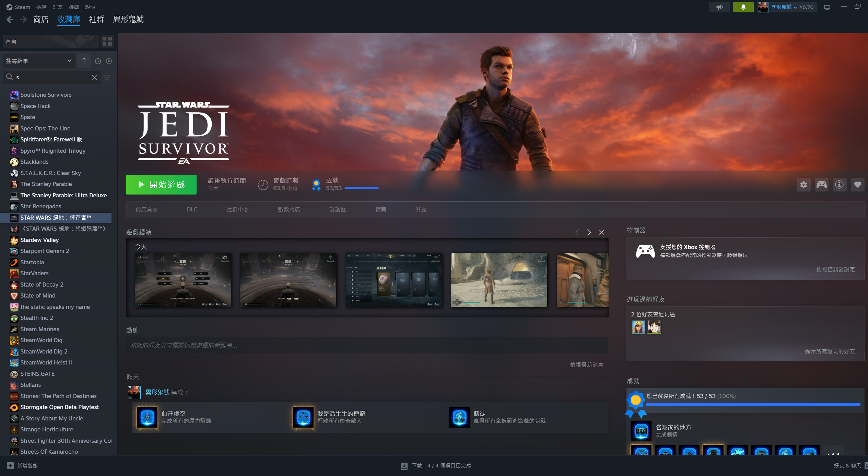Open first friend avatar who played
Viewport: 868px width, 476px height.
(x=638, y=327)
